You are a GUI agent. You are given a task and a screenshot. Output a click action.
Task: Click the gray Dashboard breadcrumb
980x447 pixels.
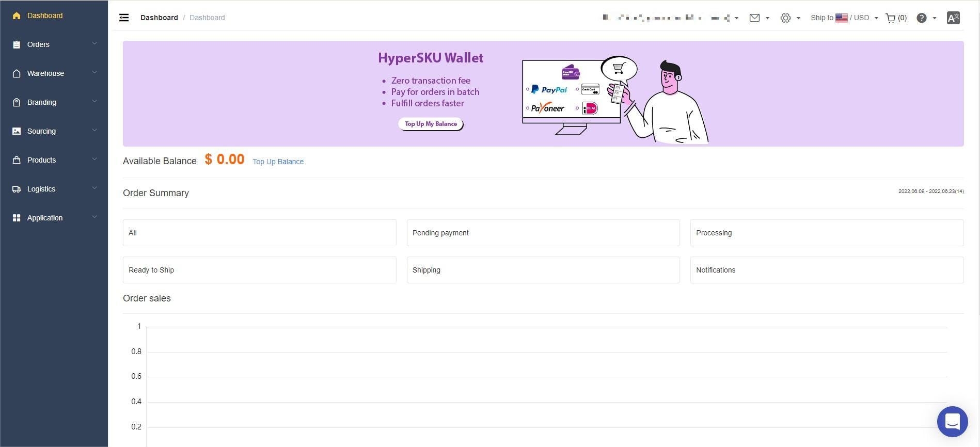tap(207, 18)
